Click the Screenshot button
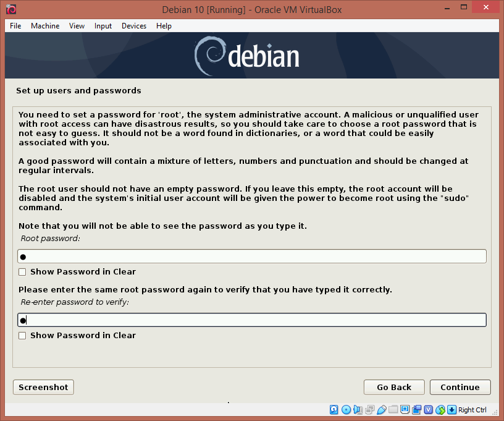Viewport: 504px width, 421px height. click(43, 387)
